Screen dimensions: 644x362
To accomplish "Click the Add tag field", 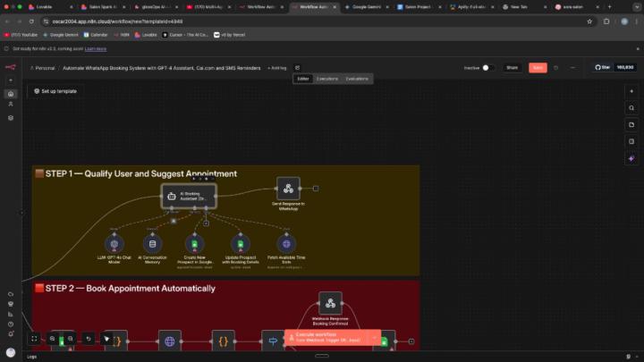I will click(277, 67).
